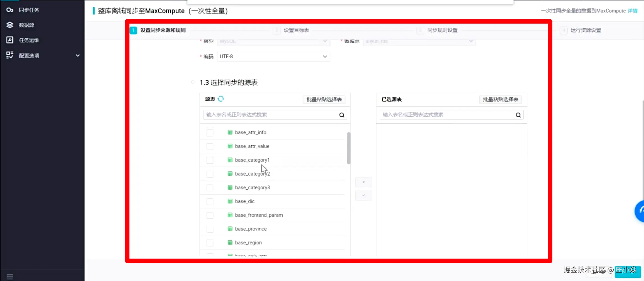This screenshot has width=644, height=281.
Task: Open the 同步任务 sidebar icon
Action: click(10, 10)
